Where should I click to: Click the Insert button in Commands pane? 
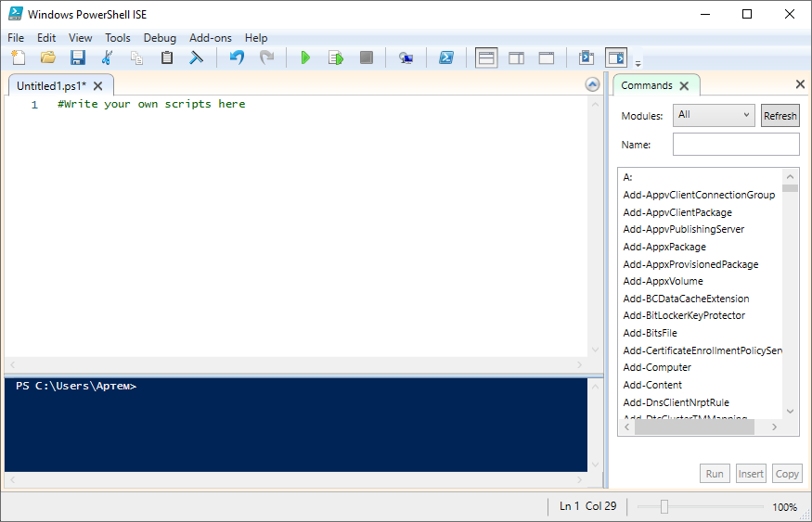(751, 474)
